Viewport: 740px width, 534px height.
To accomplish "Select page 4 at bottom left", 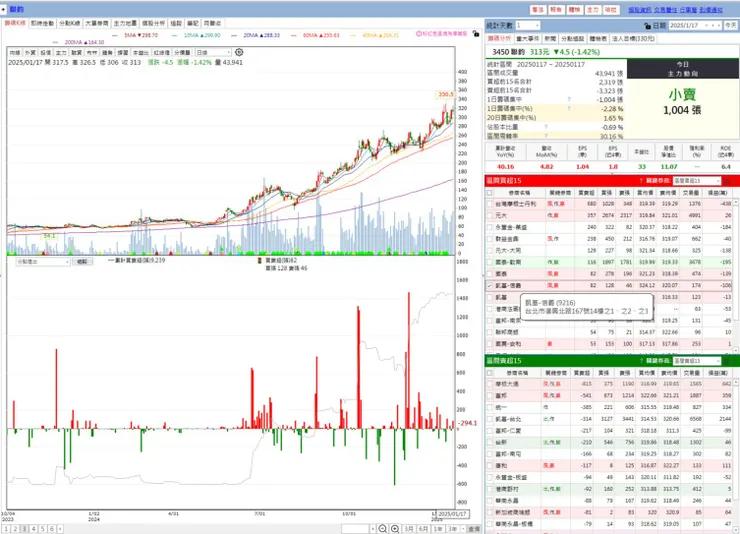I will [x=33, y=529].
